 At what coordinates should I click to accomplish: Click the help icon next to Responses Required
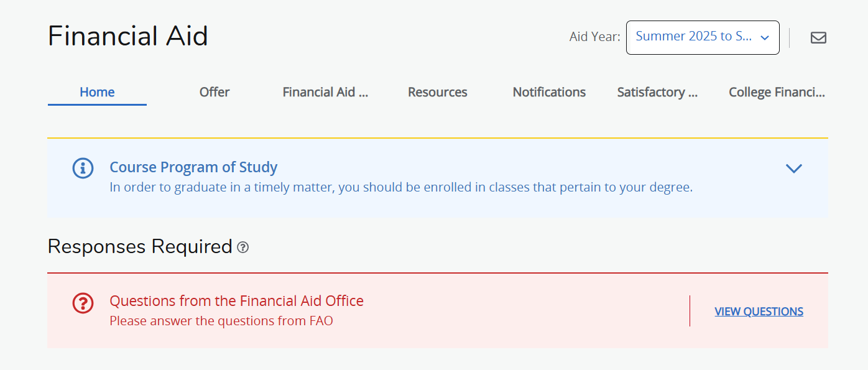[243, 247]
